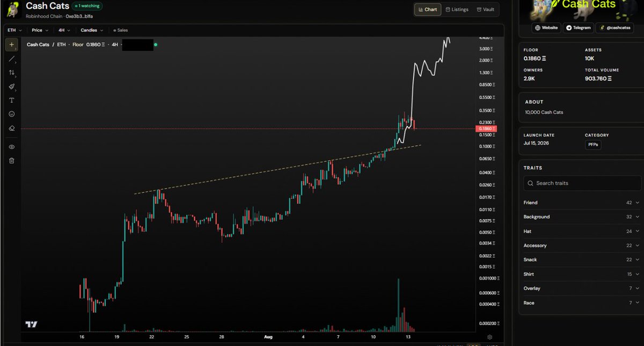Select the eraser tool
Screen dimensions: 644x346
tap(11, 128)
